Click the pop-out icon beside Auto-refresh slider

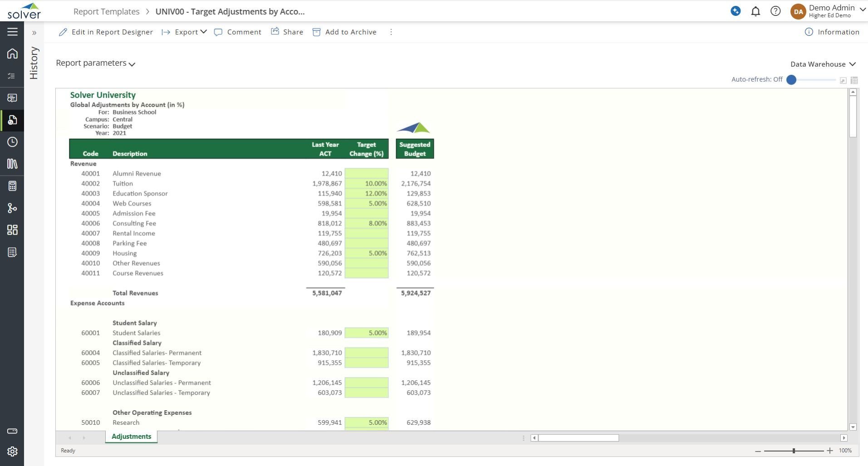[843, 80]
